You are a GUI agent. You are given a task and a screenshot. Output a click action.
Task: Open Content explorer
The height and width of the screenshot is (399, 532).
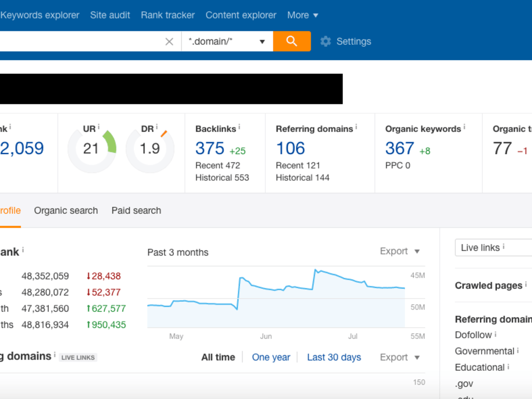(x=241, y=15)
